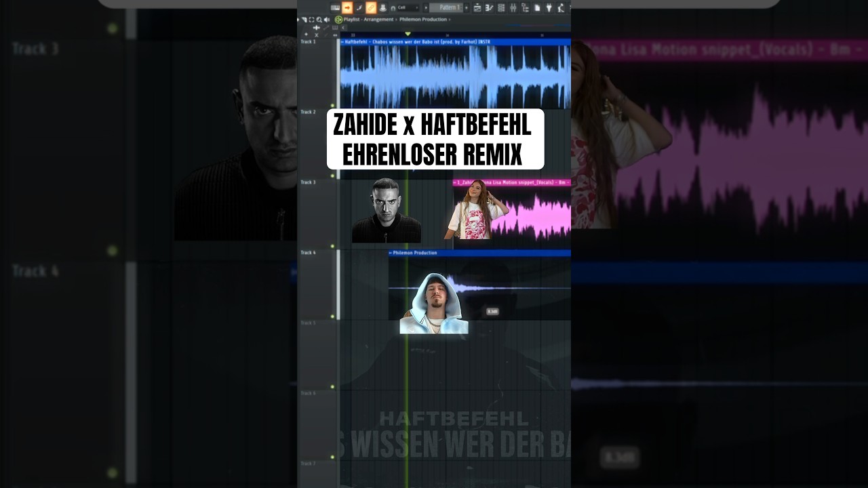Image resolution: width=868 pixels, height=488 pixels.
Task: Click the figure icon at toolbar right end
Action: click(x=561, y=7)
